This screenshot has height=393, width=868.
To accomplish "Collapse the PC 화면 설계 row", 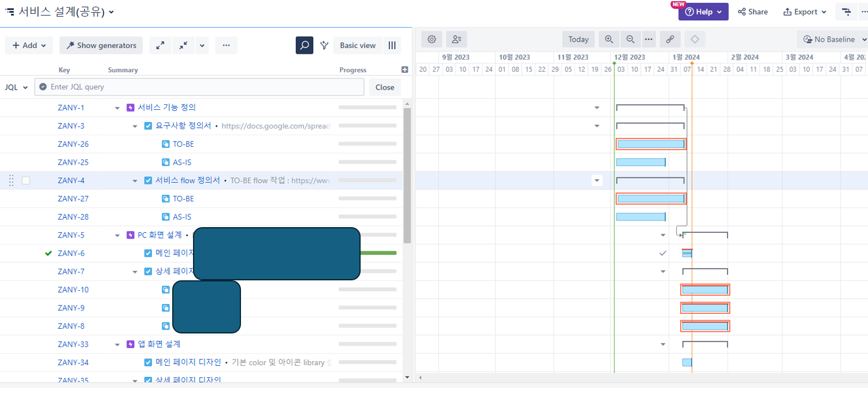I will pos(117,235).
